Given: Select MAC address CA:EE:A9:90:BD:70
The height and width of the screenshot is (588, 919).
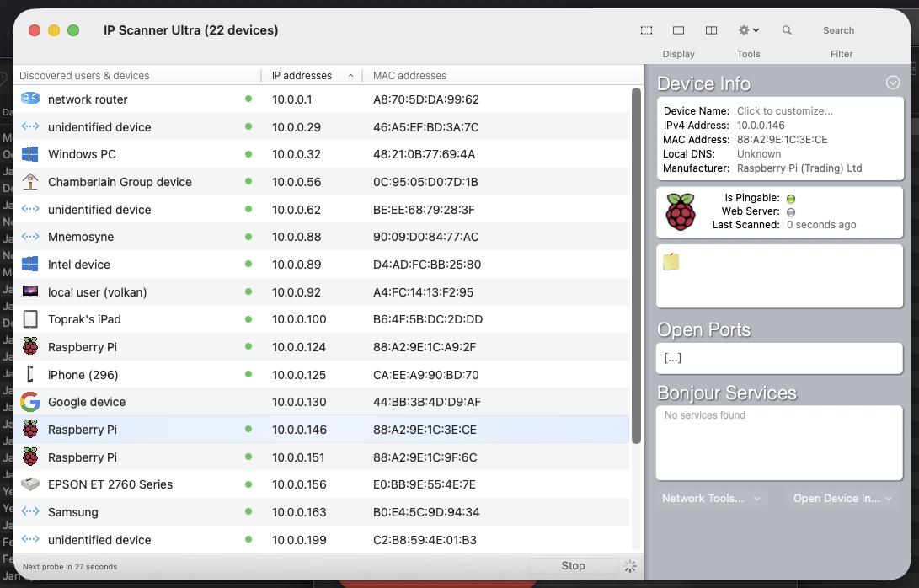Looking at the screenshot, I should (x=425, y=375).
